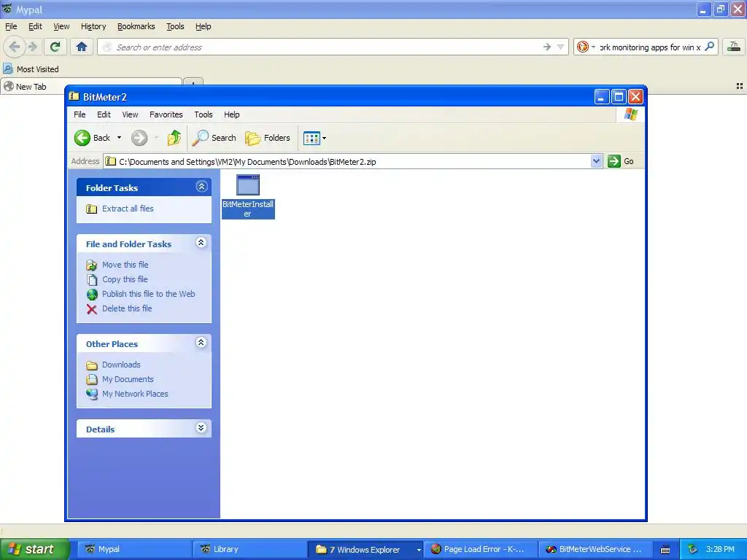Toggle the Folders pane button
The height and width of the screenshot is (560, 747).
coord(267,138)
